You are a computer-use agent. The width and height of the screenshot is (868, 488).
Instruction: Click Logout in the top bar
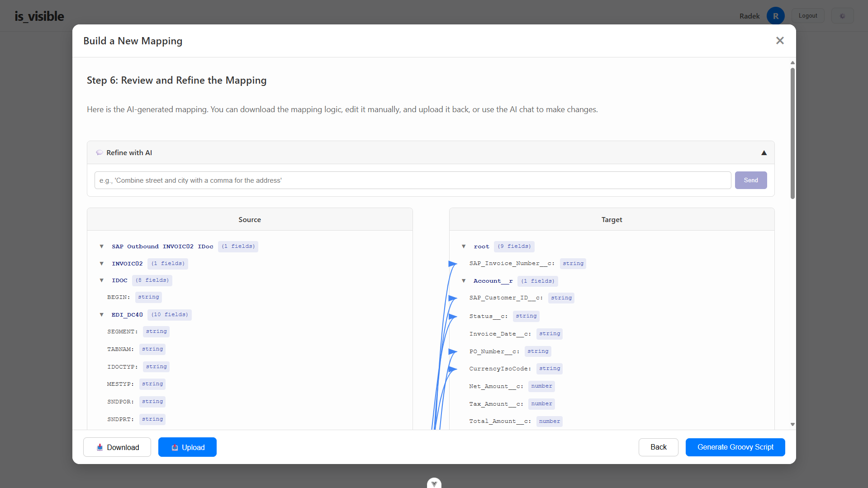808,15
